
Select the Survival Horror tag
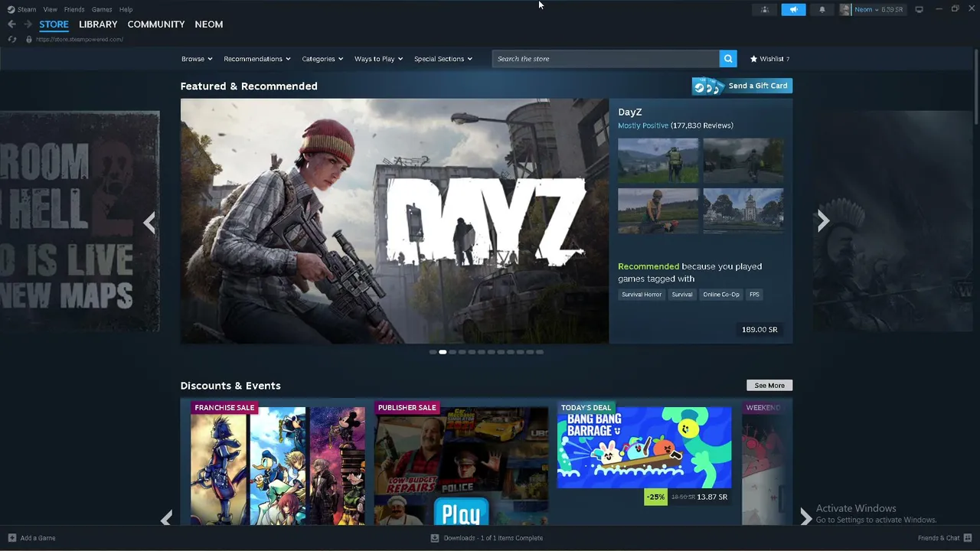(x=642, y=295)
